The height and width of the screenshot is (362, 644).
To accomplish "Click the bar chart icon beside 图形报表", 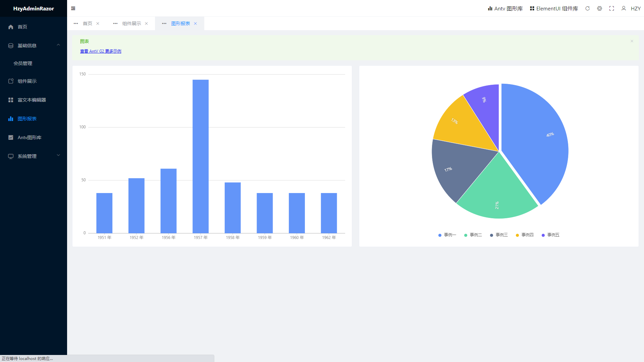I will click(11, 119).
